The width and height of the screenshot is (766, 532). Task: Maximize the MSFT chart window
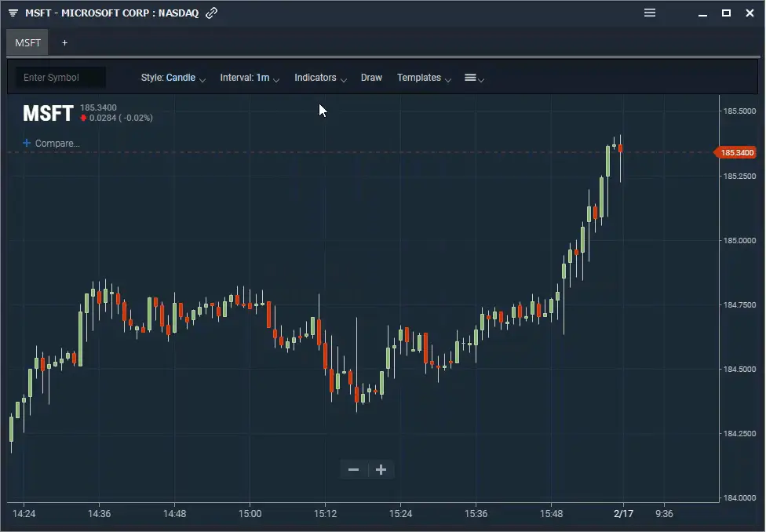pos(727,13)
